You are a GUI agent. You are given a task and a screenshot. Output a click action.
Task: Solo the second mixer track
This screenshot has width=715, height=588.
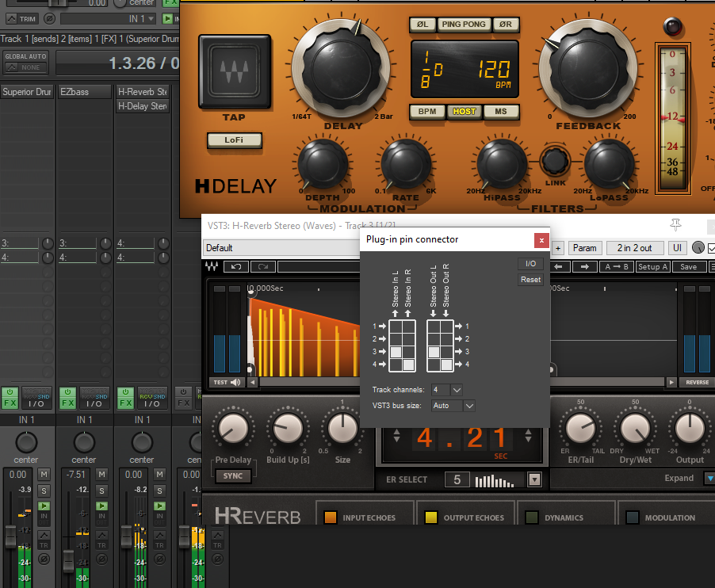101,491
